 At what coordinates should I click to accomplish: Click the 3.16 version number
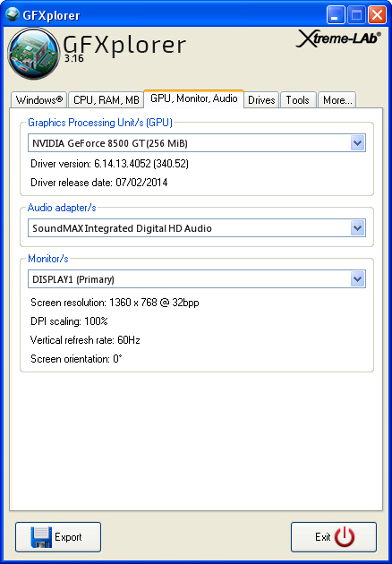[74, 58]
